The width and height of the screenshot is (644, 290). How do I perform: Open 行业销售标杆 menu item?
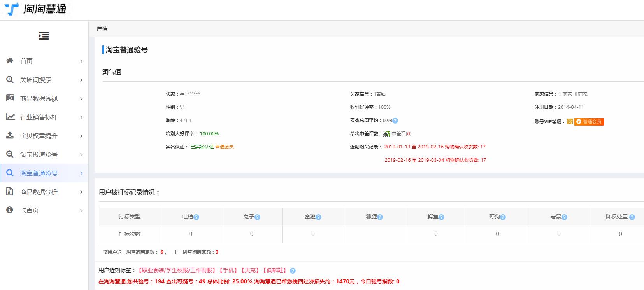pyautogui.click(x=39, y=117)
